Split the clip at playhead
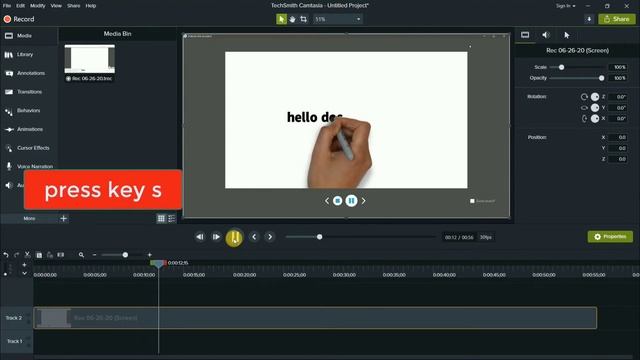This screenshot has height=360, width=640. click(x=61, y=255)
